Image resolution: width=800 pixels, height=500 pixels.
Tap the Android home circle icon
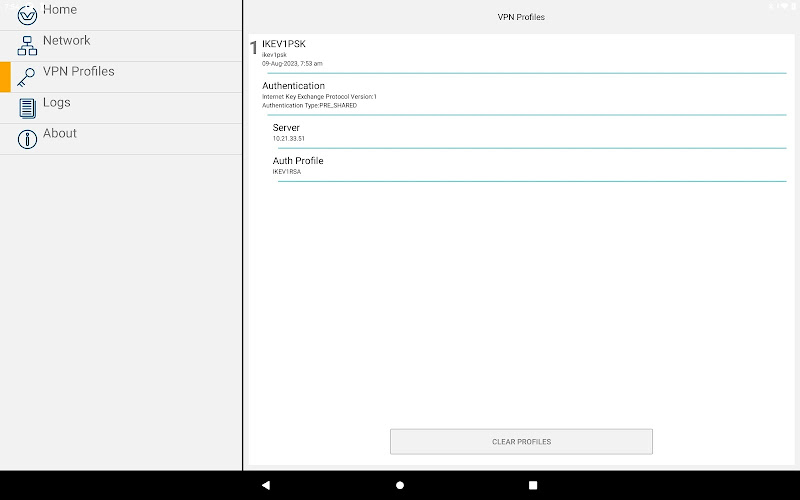(400, 485)
